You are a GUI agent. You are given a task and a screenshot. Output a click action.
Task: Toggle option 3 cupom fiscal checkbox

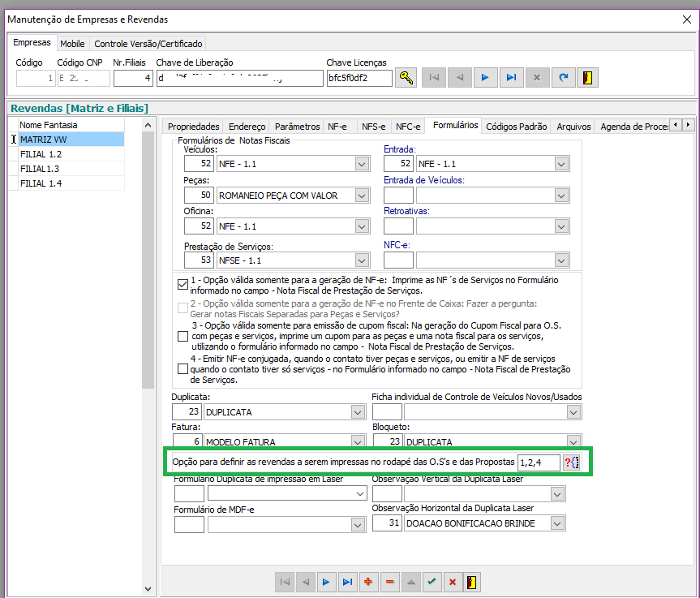183,336
